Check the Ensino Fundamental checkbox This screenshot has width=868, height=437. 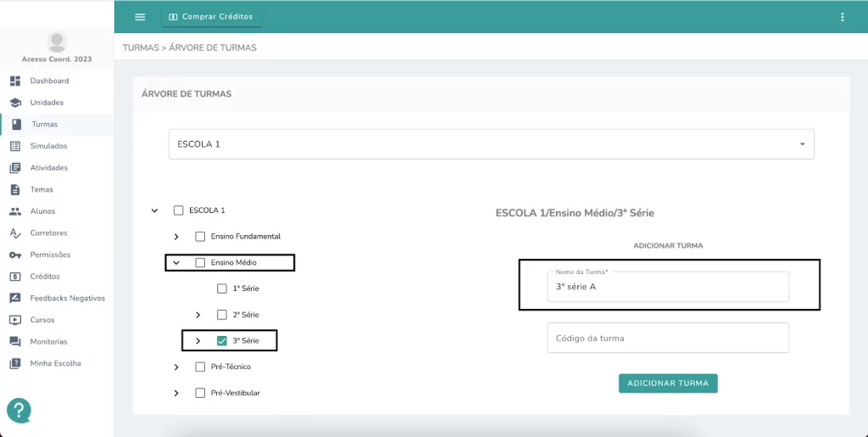pos(200,237)
